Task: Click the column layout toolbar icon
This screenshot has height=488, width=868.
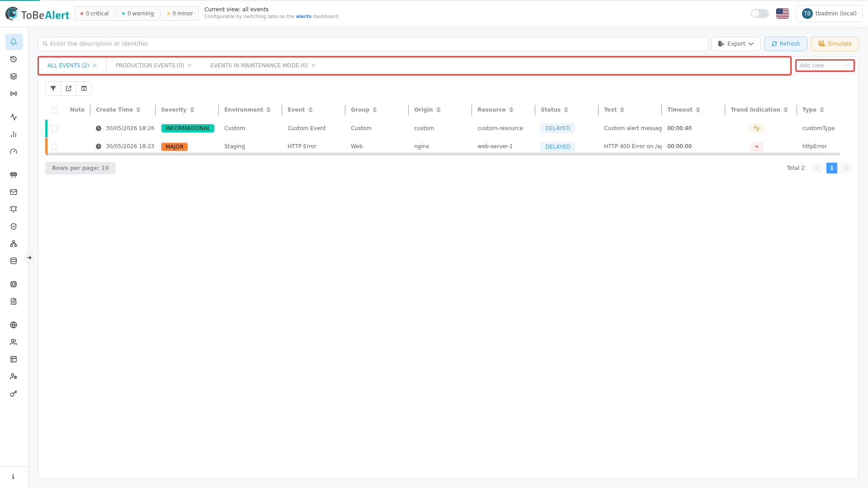Action: click(x=84, y=89)
